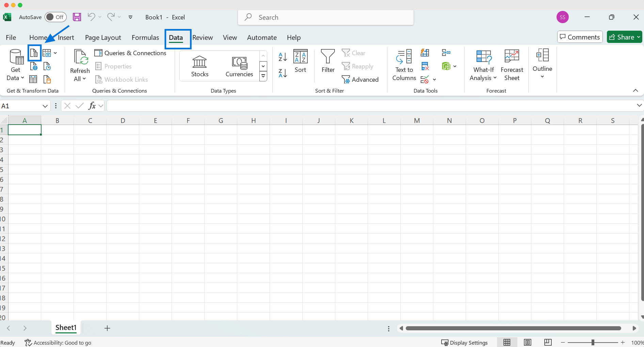This screenshot has height=347, width=644.
Task: Click the Sort A to Z icon
Action: tap(283, 57)
